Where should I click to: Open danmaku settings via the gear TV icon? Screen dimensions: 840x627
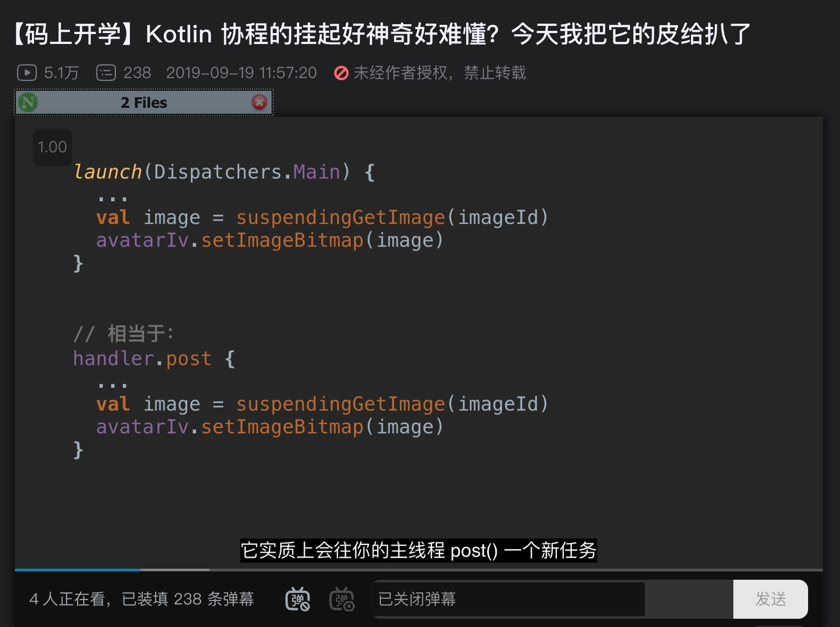pos(342,599)
